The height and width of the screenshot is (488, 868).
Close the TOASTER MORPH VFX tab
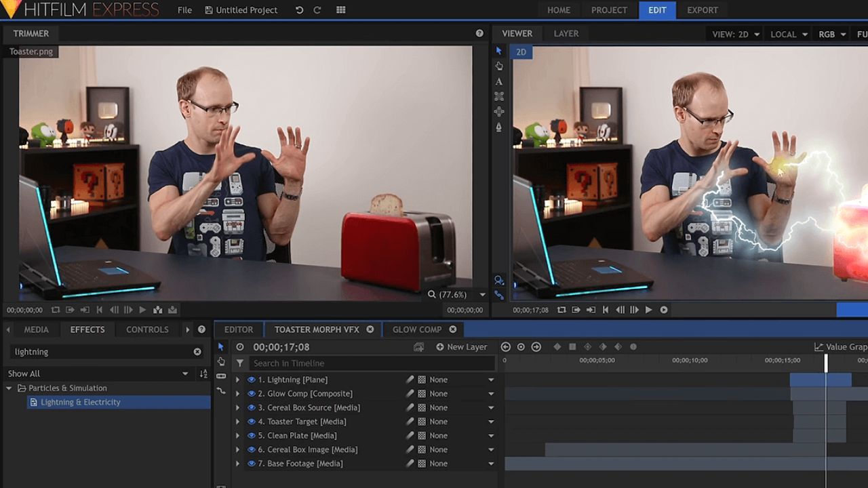[370, 329]
